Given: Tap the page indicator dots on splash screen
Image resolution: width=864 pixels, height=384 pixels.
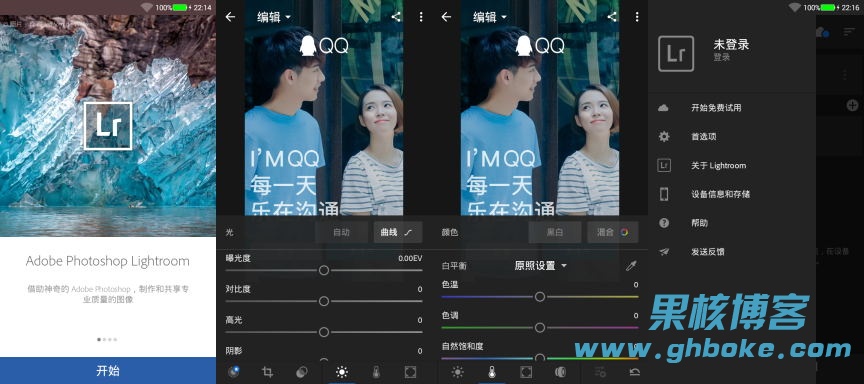Looking at the screenshot, I should [x=107, y=339].
